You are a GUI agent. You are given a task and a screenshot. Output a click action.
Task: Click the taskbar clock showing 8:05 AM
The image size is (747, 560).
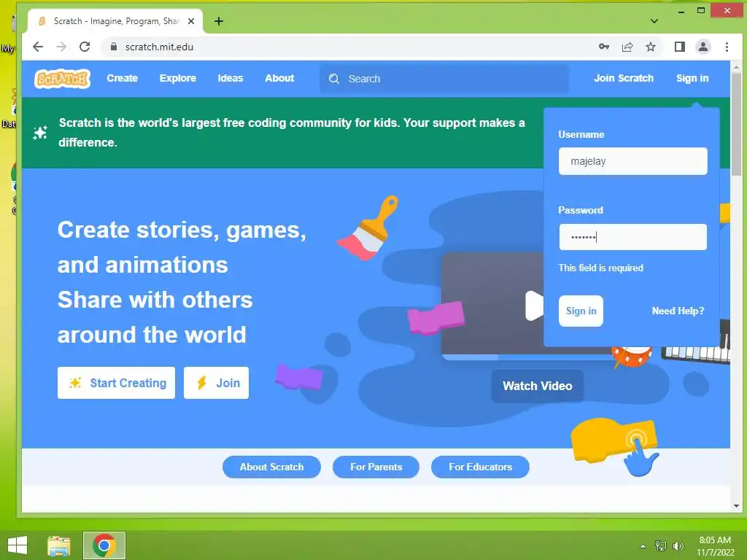click(715, 546)
